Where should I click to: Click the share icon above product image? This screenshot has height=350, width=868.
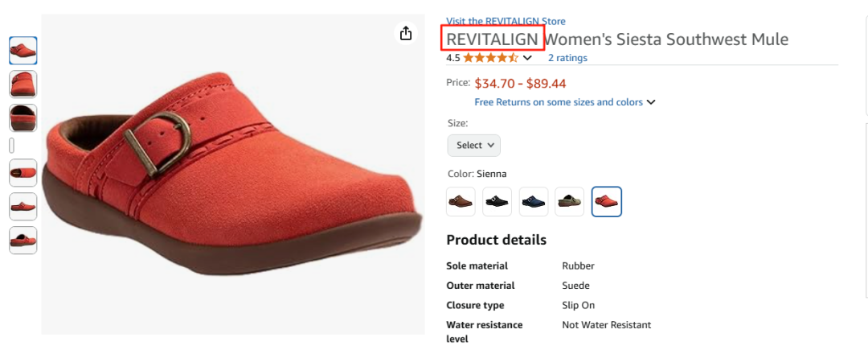406,33
